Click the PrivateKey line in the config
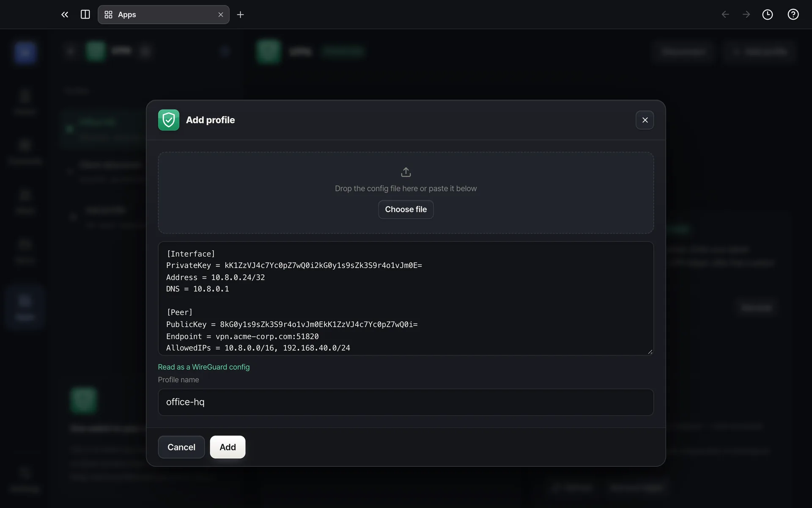The height and width of the screenshot is (508, 812). pyautogui.click(x=294, y=265)
